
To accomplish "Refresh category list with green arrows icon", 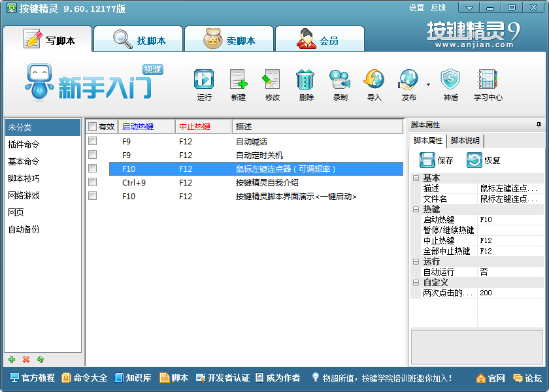I will pos(41,359).
